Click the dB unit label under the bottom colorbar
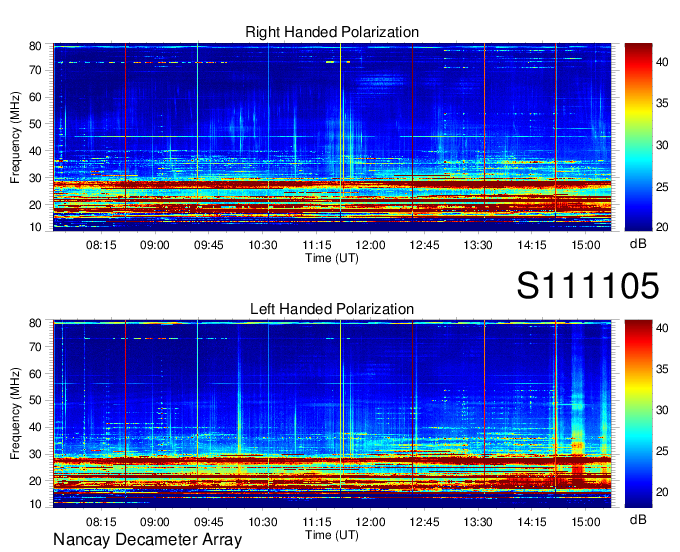 pyautogui.click(x=638, y=519)
